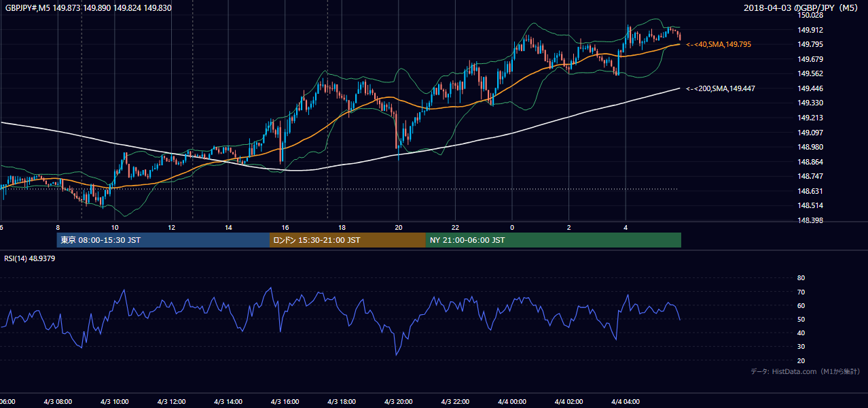The width and height of the screenshot is (868, 408).
Task: Select the 東京 08:00-15:30 JST session bar
Action: point(163,240)
